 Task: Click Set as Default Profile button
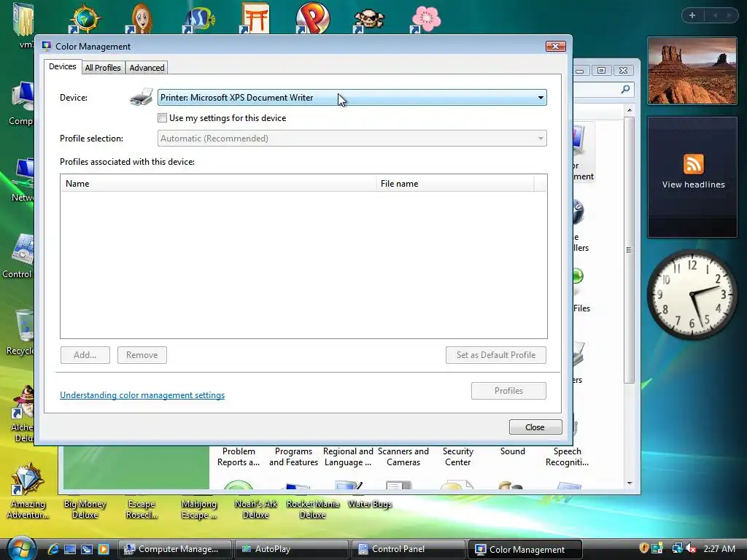coord(496,355)
